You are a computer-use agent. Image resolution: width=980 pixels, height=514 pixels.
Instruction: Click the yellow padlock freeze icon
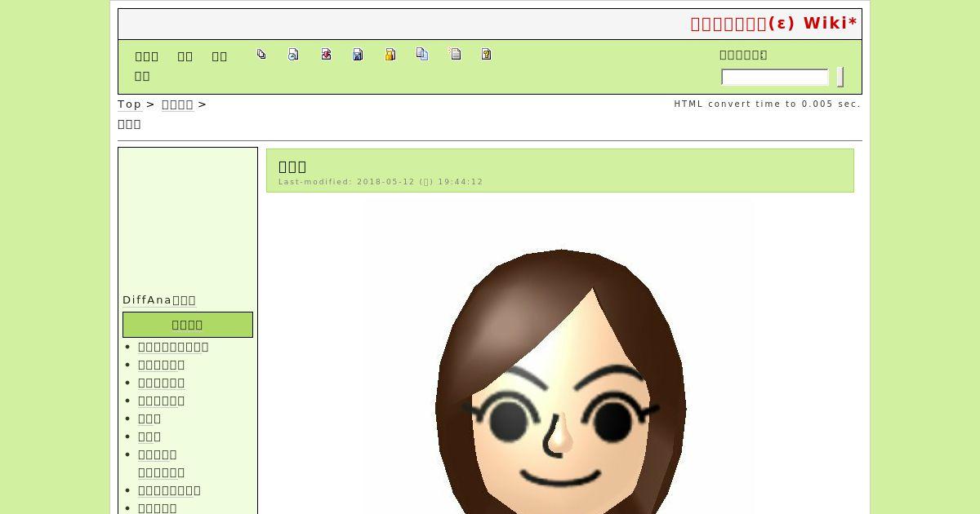(x=390, y=55)
